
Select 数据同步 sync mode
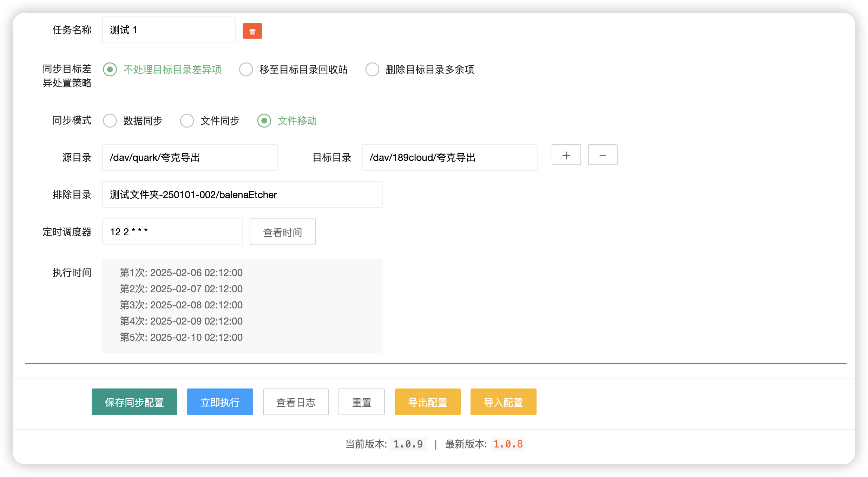pyautogui.click(x=110, y=121)
